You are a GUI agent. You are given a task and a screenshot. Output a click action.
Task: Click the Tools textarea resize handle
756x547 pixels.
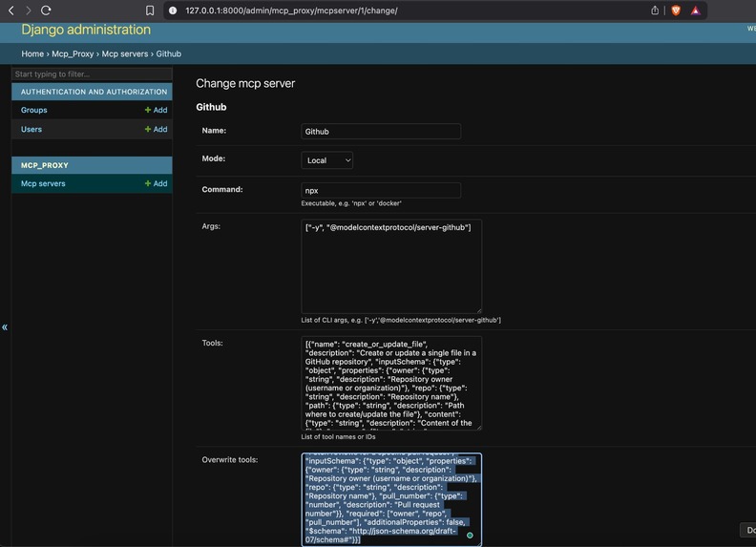click(x=479, y=427)
